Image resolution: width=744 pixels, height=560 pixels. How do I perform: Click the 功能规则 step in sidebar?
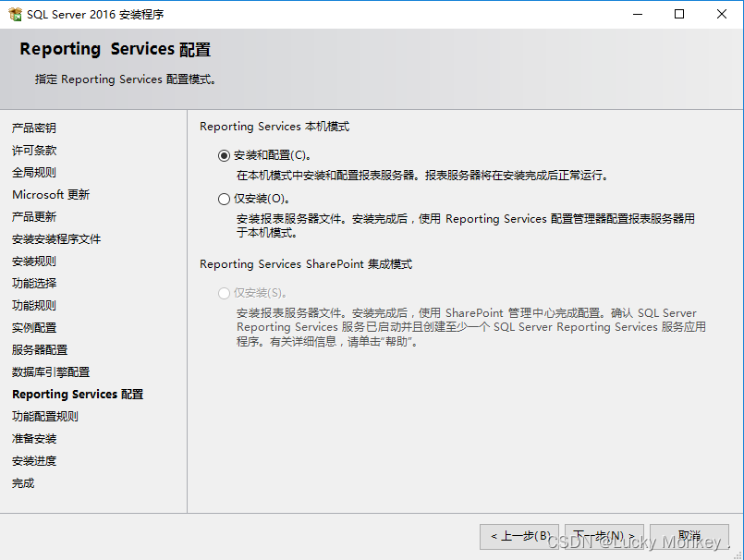tap(34, 306)
